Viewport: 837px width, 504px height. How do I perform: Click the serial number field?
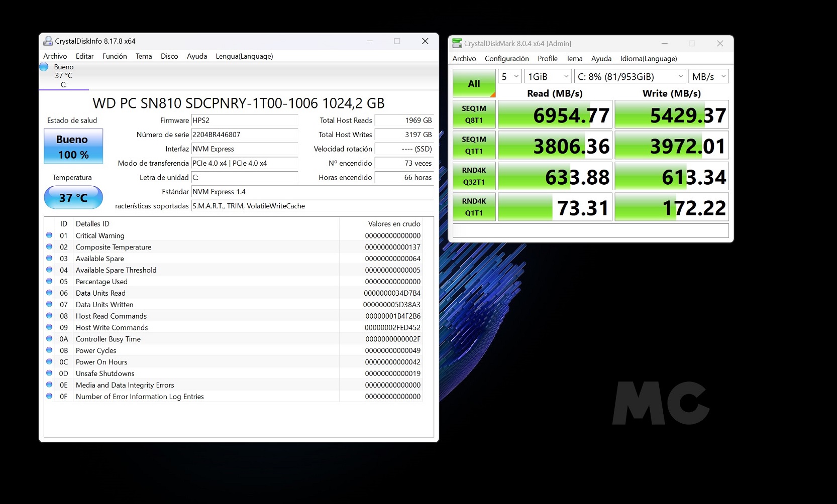[244, 135]
